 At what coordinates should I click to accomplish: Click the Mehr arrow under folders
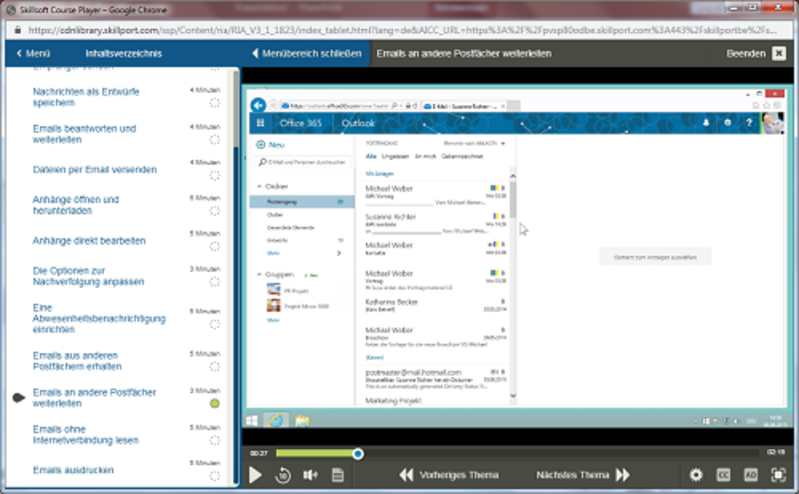pos(339,253)
